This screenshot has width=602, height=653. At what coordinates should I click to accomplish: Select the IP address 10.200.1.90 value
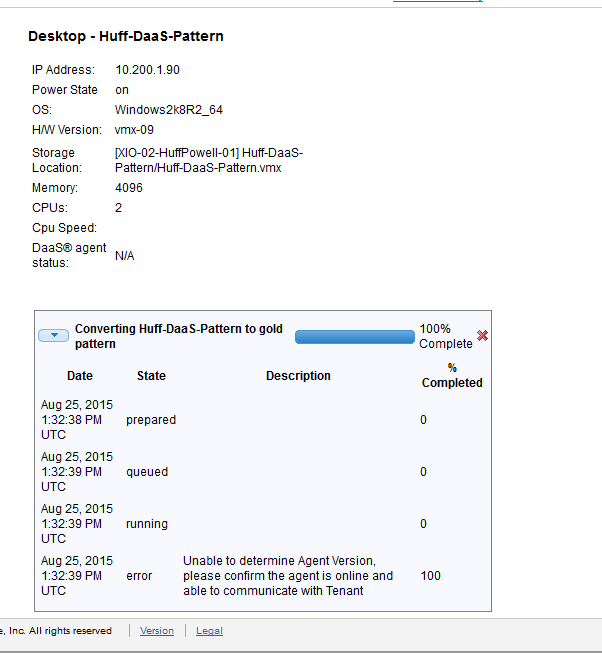148,70
